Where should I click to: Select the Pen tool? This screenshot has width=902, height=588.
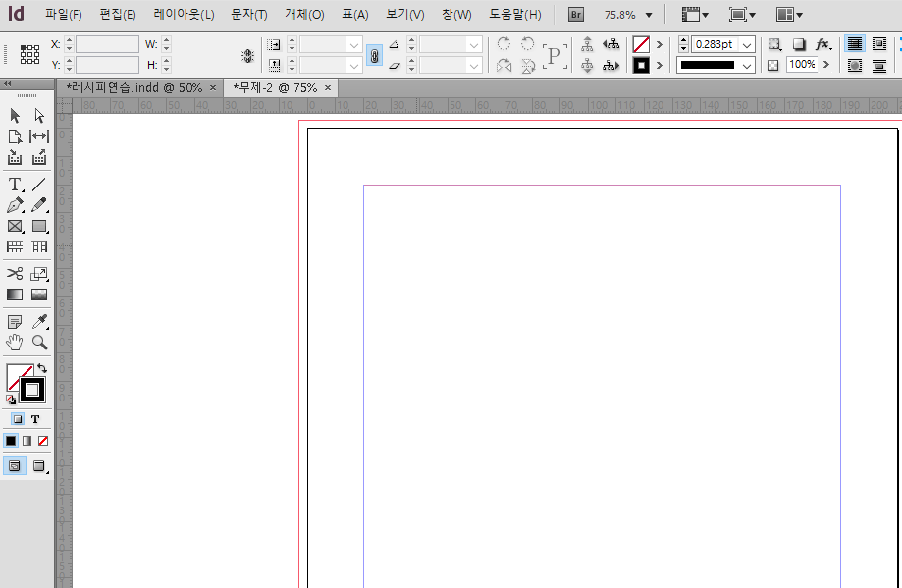click(15, 205)
